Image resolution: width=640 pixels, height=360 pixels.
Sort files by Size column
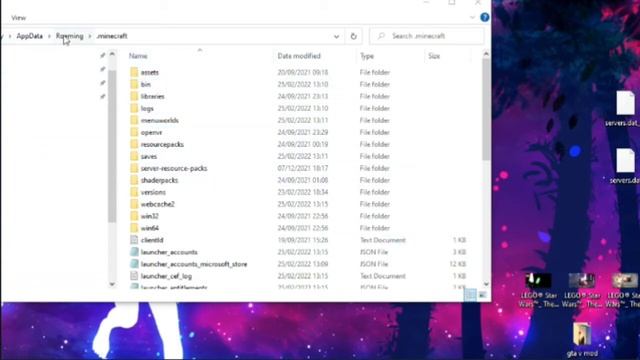[x=434, y=56]
